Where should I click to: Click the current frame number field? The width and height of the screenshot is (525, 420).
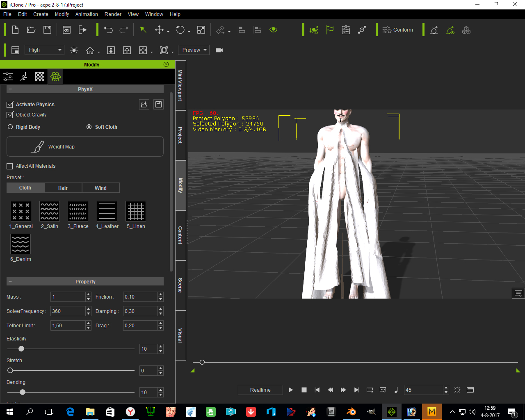coord(424,390)
